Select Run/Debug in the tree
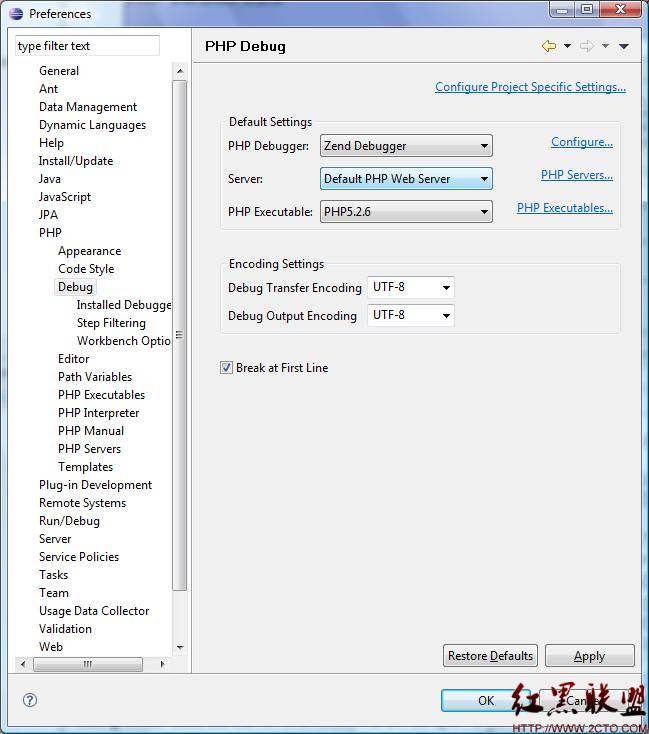The image size is (649, 734). coord(69,521)
